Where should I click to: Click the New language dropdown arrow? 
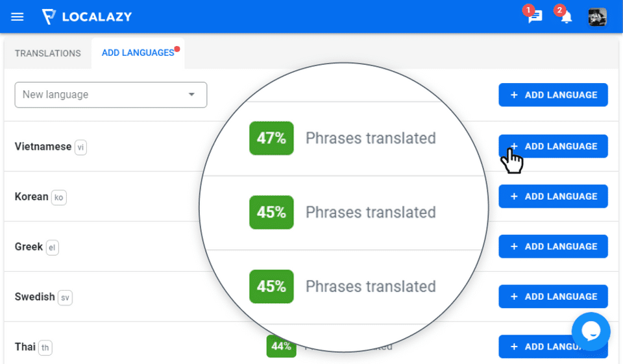(191, 95)
